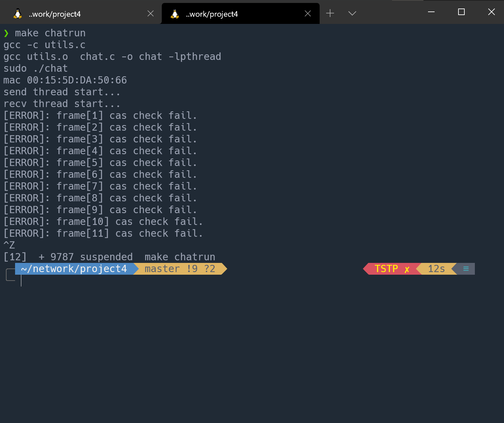Open a new terminal tab
This screenshot has height=423, width=504.
(x=330, y=13)
